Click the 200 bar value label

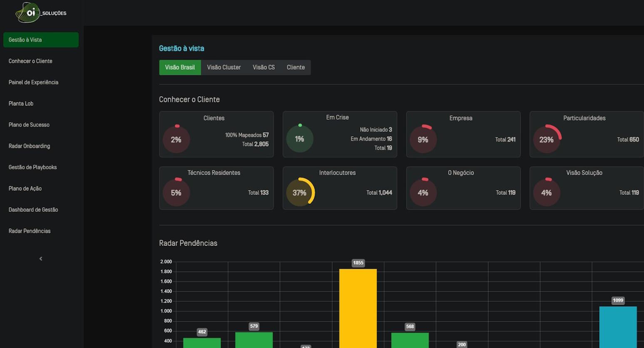[x=462, y=345]
